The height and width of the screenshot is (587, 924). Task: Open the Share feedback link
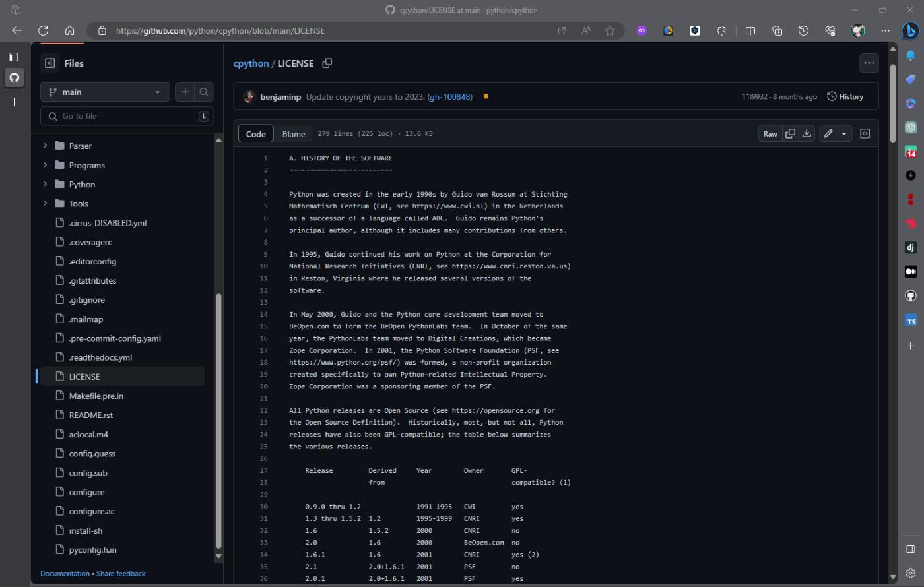point(121,573)
